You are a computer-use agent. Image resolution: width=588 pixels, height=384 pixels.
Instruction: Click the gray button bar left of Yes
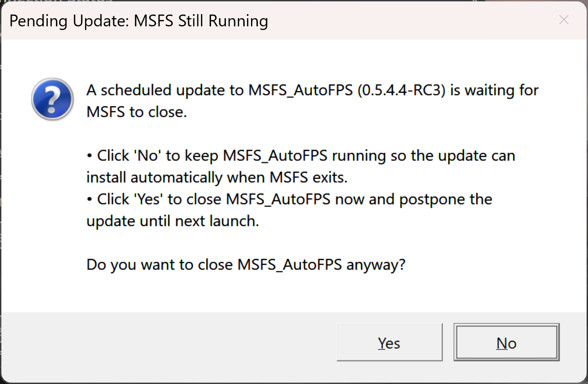(168, 342)
